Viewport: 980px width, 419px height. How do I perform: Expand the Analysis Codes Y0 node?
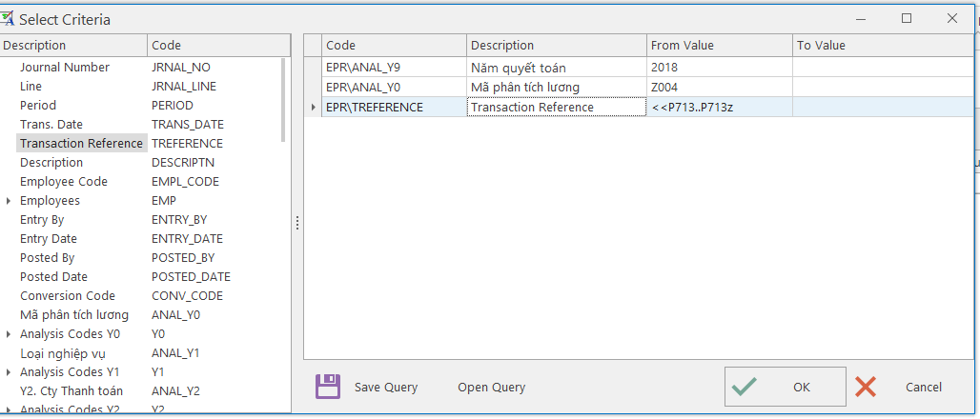(10, 334)
